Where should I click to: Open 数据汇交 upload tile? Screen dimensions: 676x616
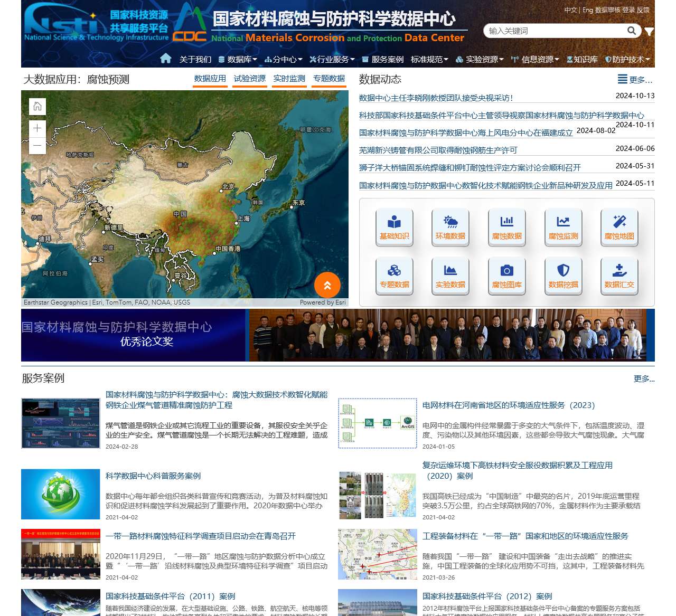[619, 276]
